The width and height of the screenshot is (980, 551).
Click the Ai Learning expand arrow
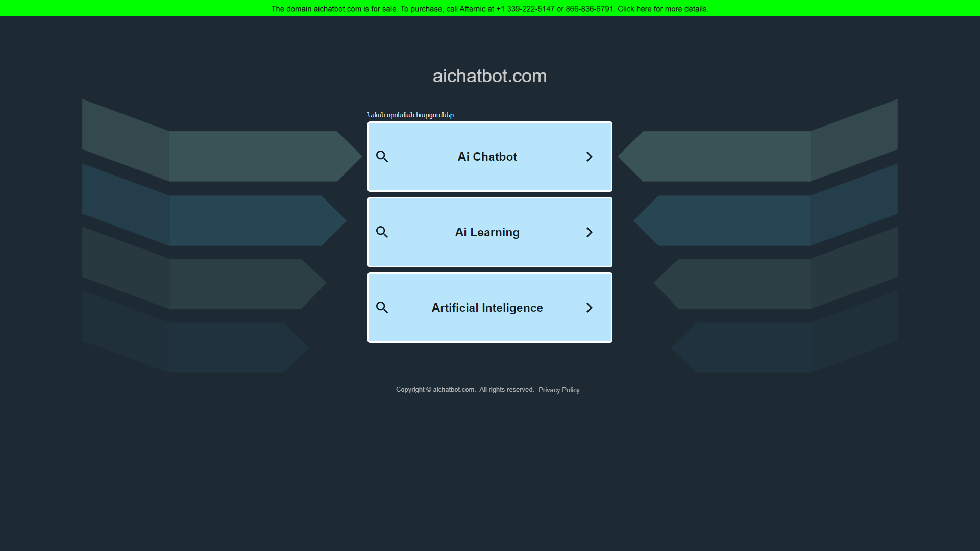(x=590, y=232)
